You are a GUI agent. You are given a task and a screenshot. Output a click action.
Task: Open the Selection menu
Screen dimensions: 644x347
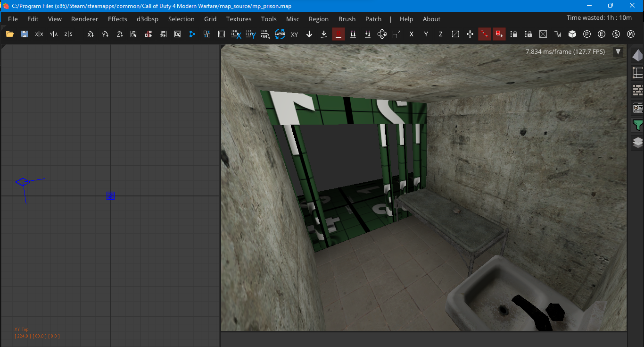tap(182, 19)
